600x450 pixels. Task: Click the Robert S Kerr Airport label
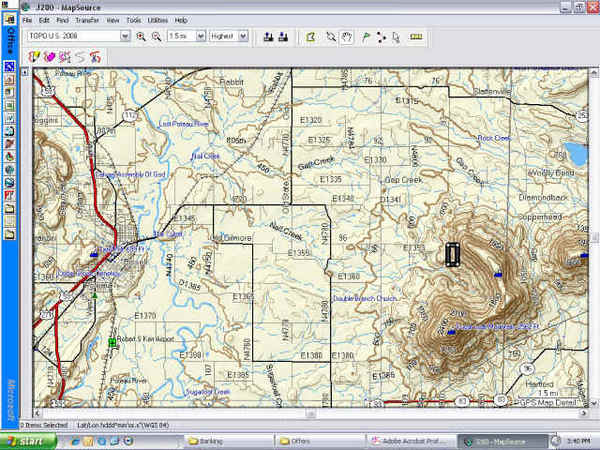coord(145,339)
